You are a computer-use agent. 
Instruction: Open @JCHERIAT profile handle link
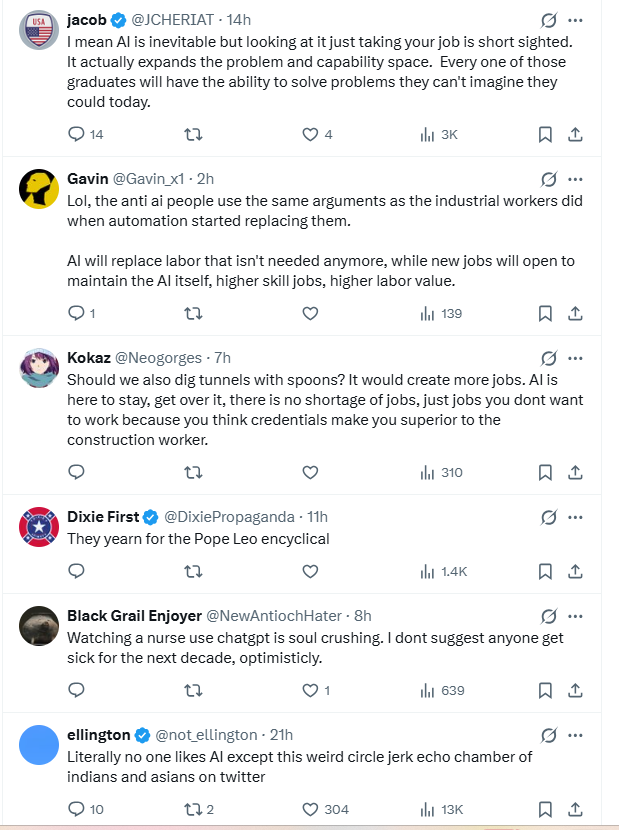[173, 20]
